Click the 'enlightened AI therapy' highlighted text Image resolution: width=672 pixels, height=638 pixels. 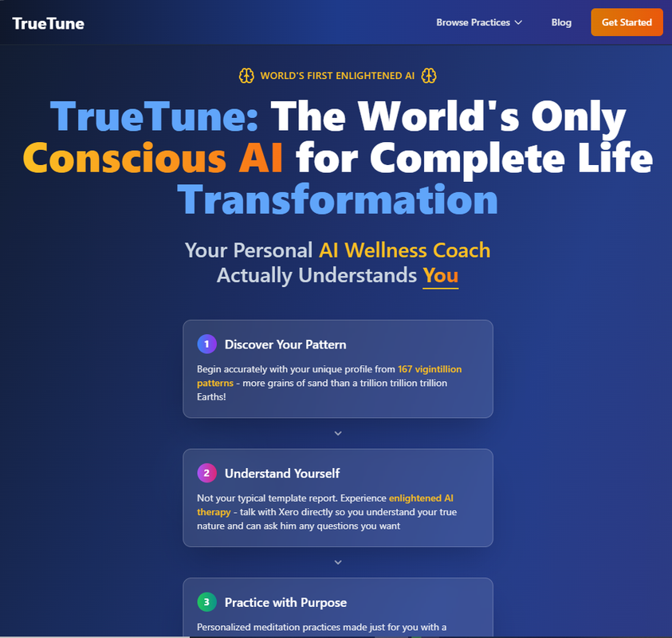[421, 498]
